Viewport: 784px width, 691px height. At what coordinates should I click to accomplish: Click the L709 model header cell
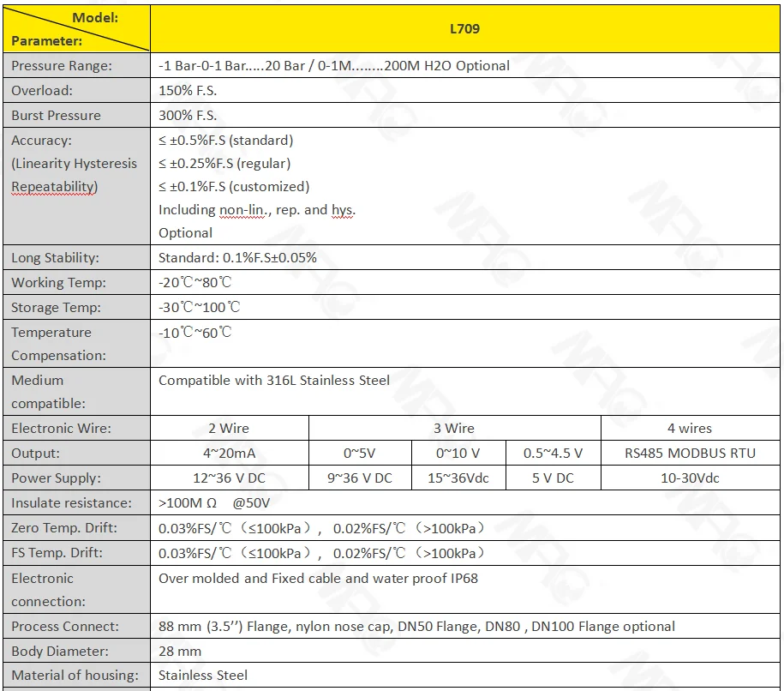coord(464,28)
